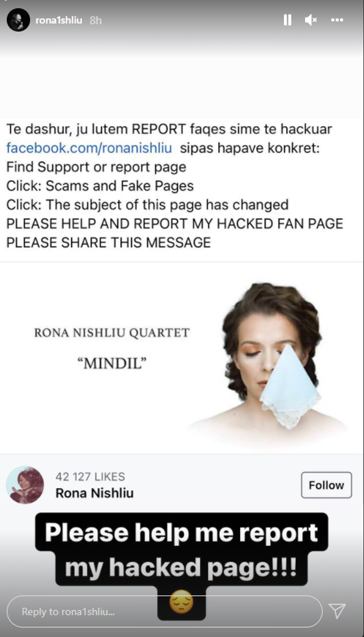The width and height of the screenshot is (364, 637).
Task: Open the Rona Nishliu page name
Action: [94, 493]
